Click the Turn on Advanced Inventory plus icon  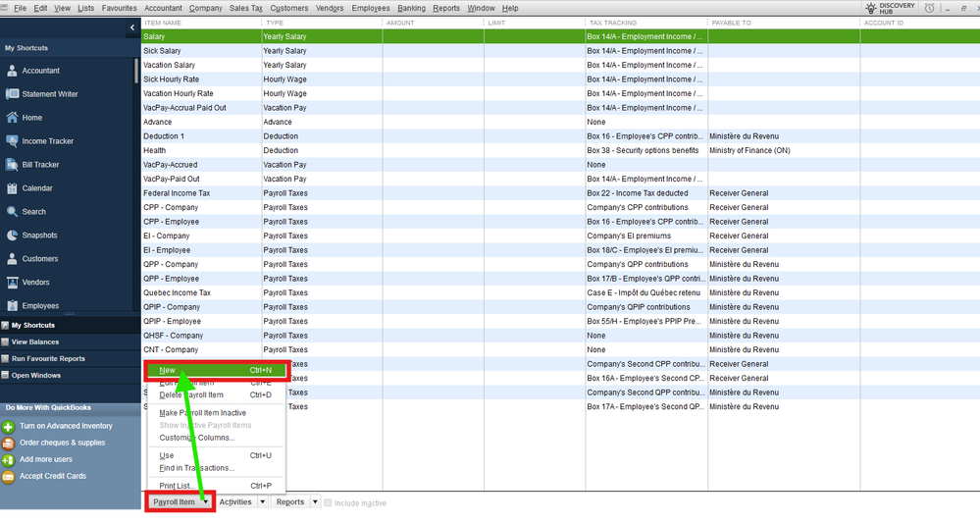click(x=8, y=427)
